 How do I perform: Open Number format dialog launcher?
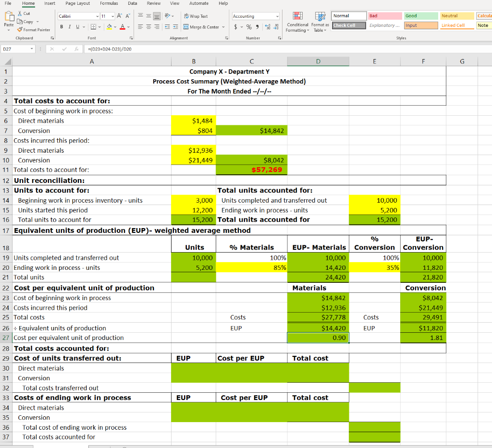click(x=279, y=38)
